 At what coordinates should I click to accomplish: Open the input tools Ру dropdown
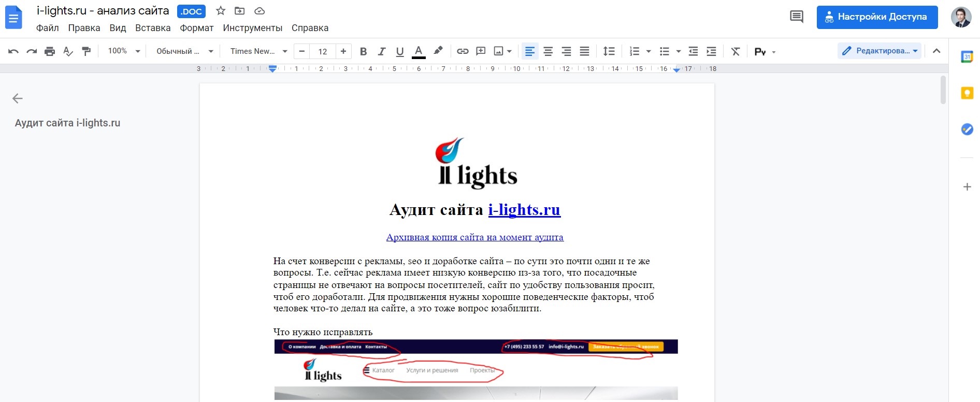pyautogui.click(x=765, y=51)
